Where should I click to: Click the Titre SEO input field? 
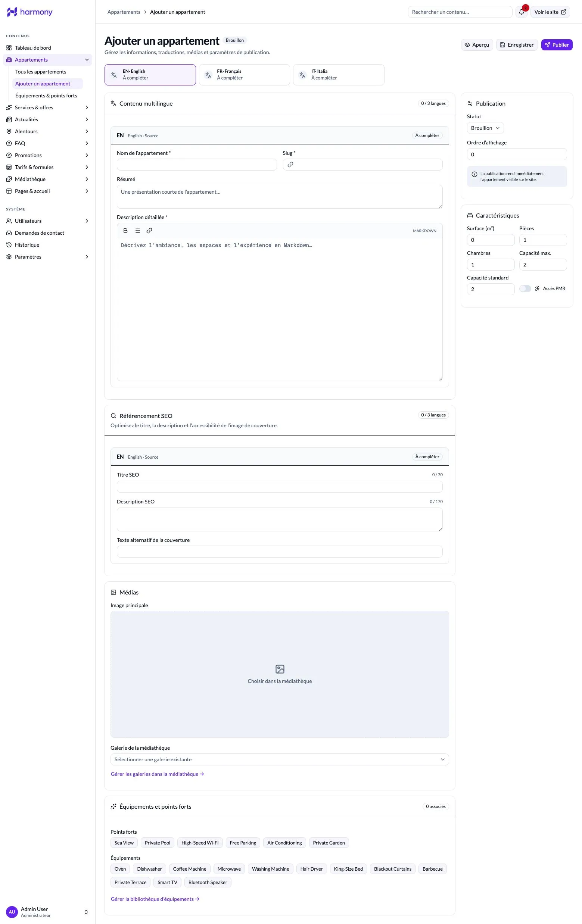[x=280, y=487]
